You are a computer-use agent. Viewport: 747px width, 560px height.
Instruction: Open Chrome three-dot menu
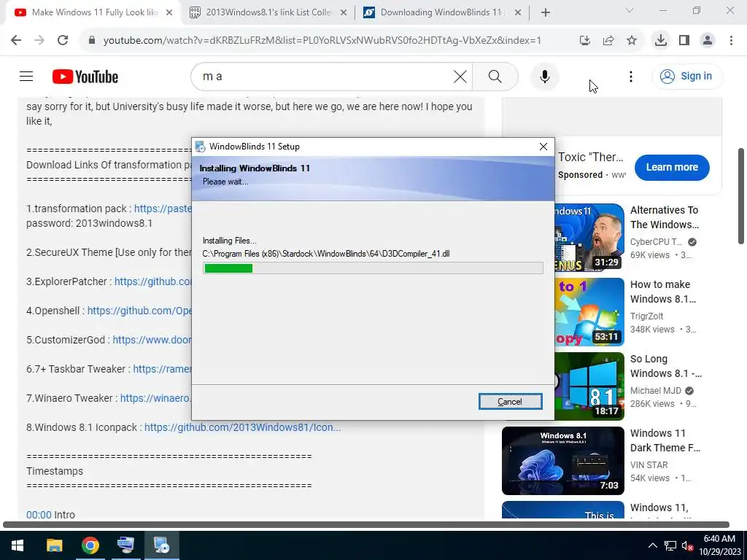pos(731,41)
